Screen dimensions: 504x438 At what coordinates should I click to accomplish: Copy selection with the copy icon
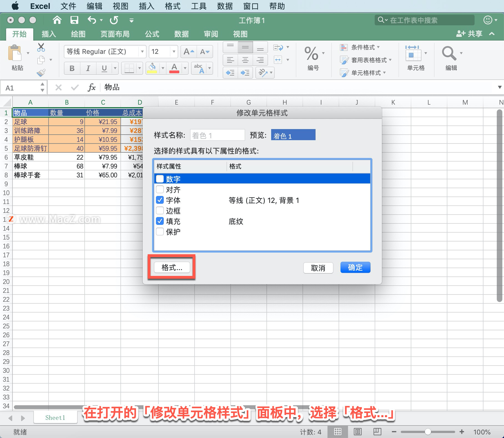click(41, 60)
